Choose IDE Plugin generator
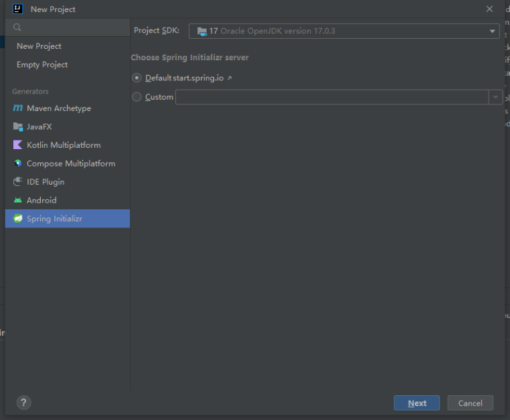 [x=68, y=182]
